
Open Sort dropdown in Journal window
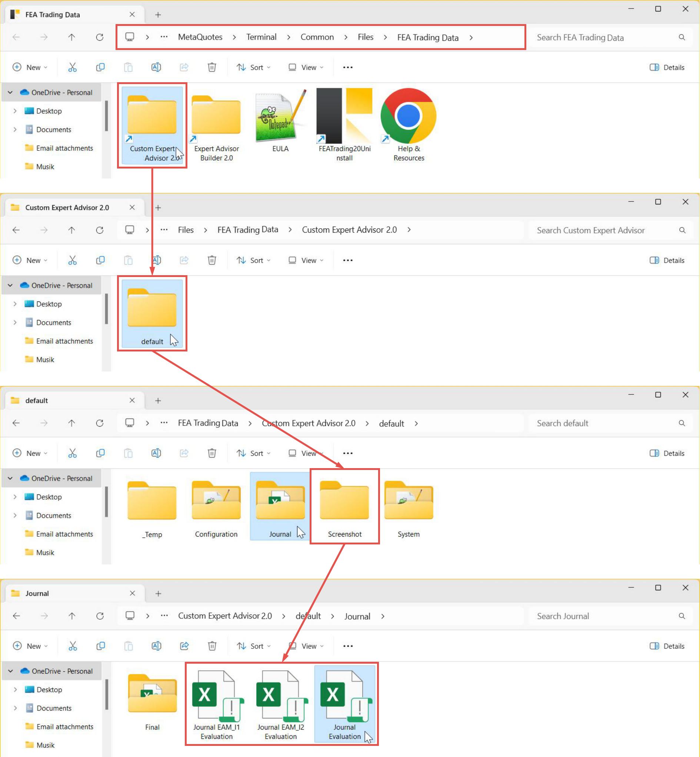254,646
